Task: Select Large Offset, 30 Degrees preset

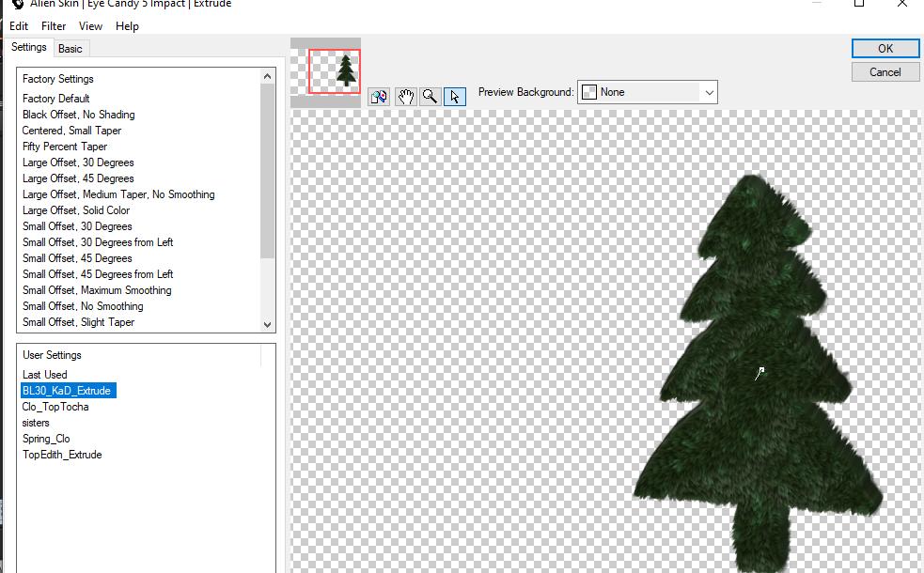Action: tap(78, 162)
